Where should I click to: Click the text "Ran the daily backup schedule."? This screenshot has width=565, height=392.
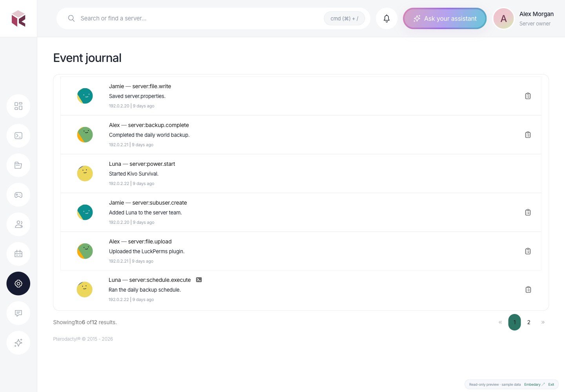pos(145,290)
